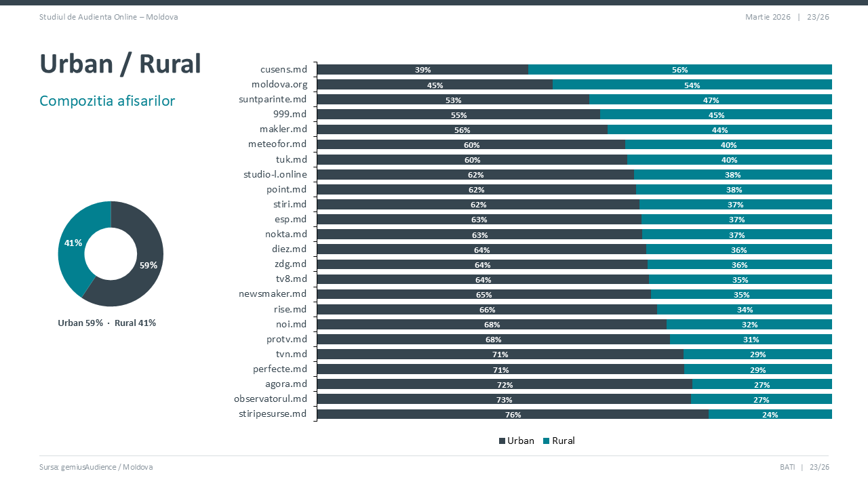The width and height of the screenshot is (868, 488).
Task: Click the moldova.org axis label
Action: tap(279, 85)
